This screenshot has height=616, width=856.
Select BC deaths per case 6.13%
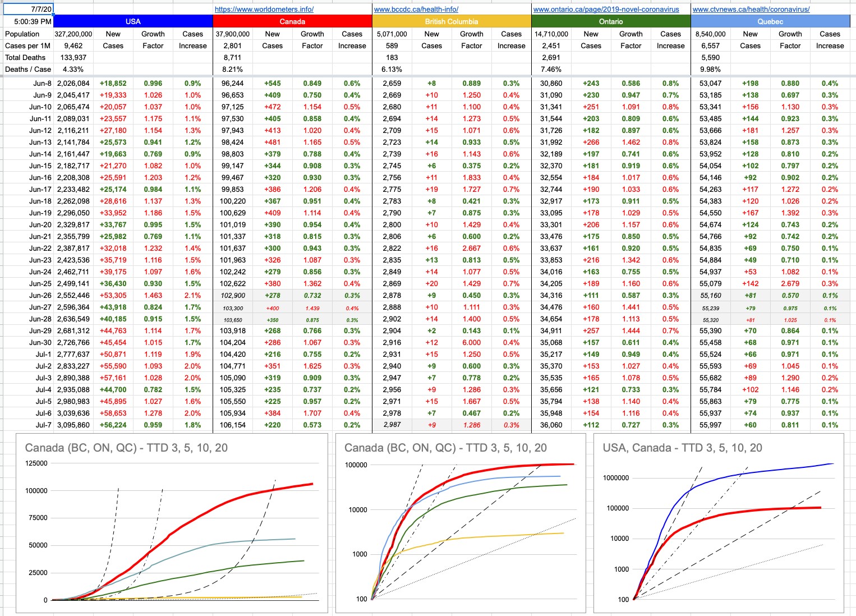click(x=392, y=69)
